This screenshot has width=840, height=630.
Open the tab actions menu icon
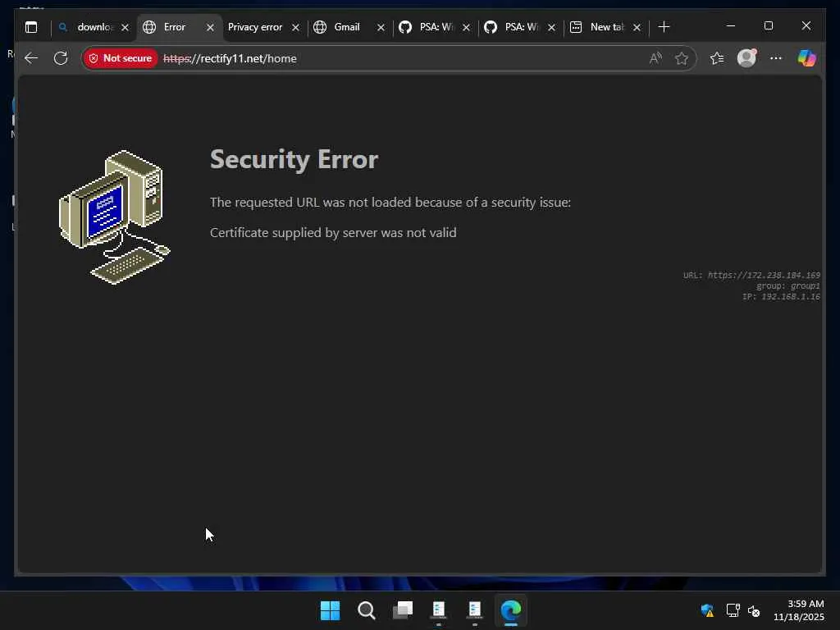click(31, 27)
